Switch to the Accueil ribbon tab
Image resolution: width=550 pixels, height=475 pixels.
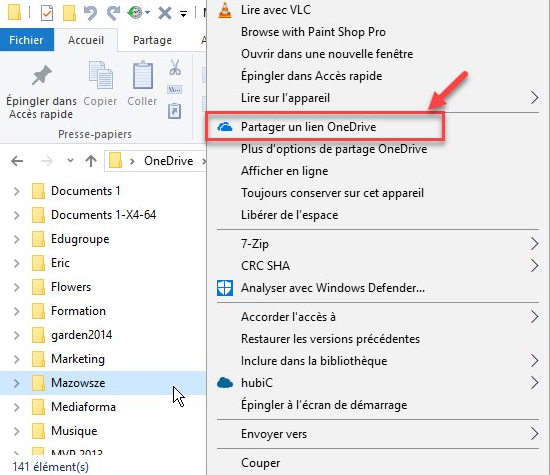(86, 40)
